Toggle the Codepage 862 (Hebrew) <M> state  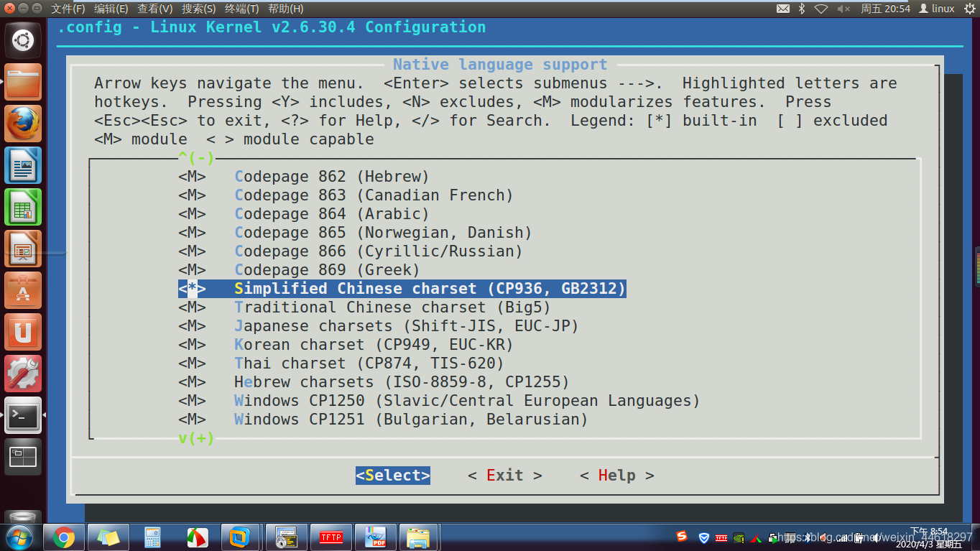[192, 177]
